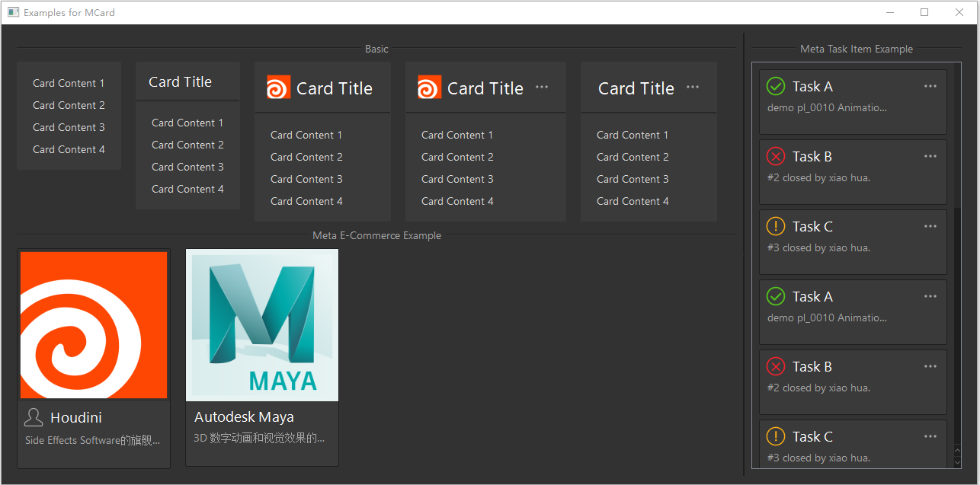
Task: Click the Autodesk Maya product title
Action: [x=244, y=417]
